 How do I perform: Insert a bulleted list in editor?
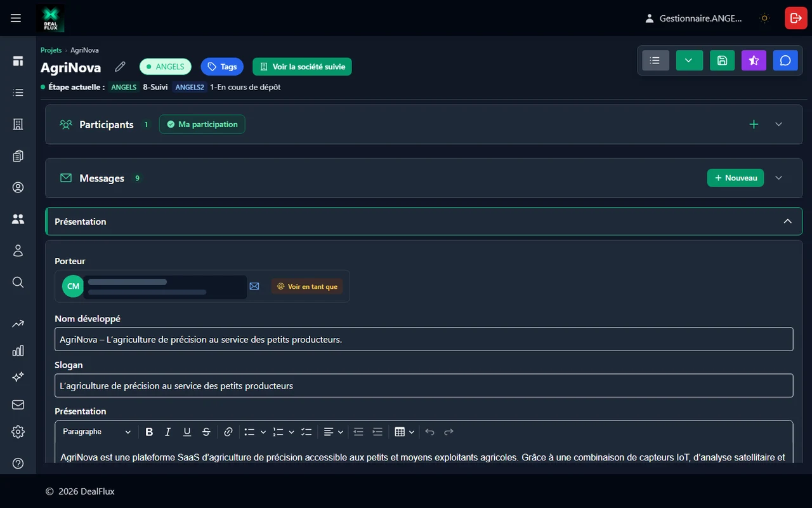click(249, 432)
